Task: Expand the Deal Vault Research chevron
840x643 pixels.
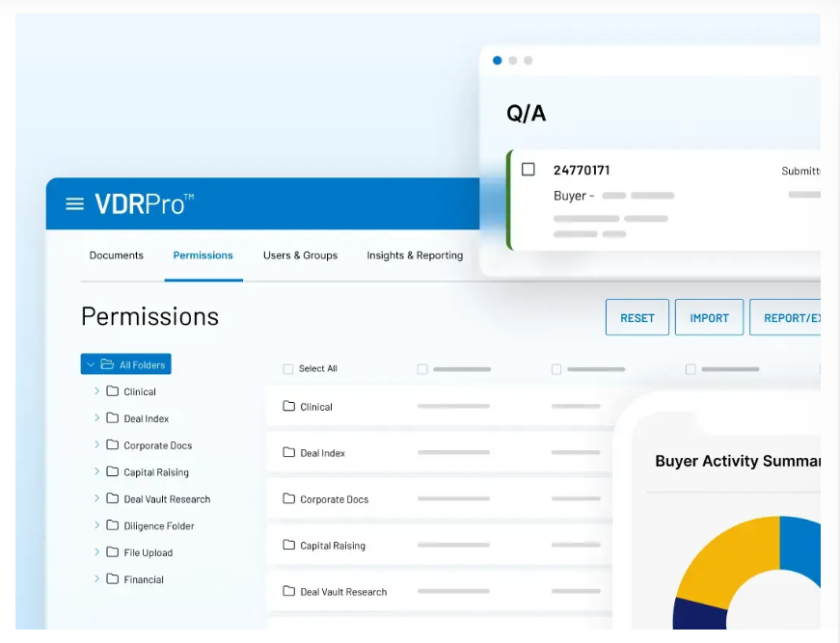Action: click(97, 498)
